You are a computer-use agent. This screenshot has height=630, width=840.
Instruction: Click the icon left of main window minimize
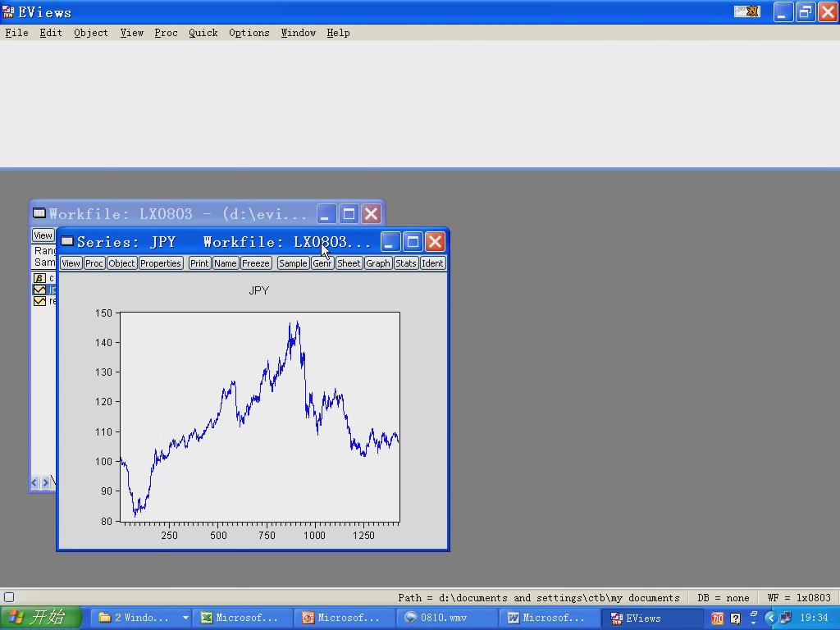747,11
